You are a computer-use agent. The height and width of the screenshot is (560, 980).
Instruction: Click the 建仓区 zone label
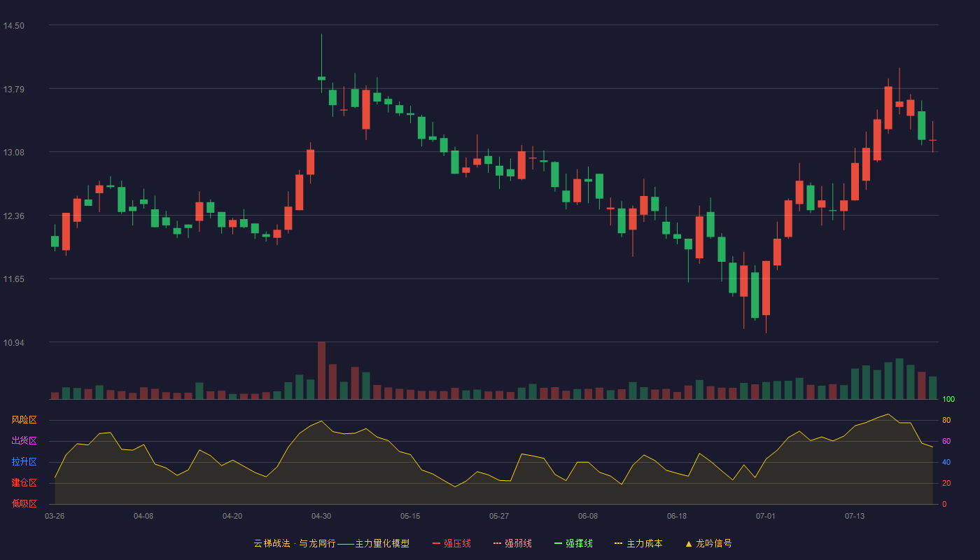24,483
